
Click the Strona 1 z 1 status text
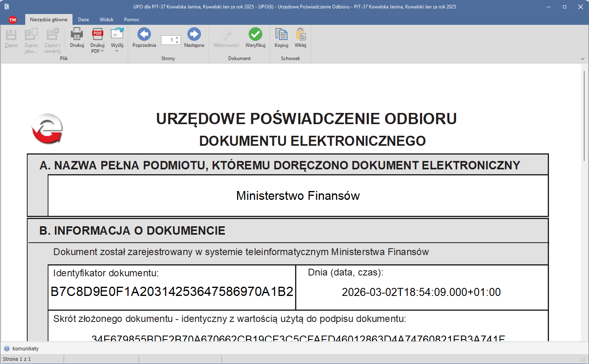[x=17, y=359]
